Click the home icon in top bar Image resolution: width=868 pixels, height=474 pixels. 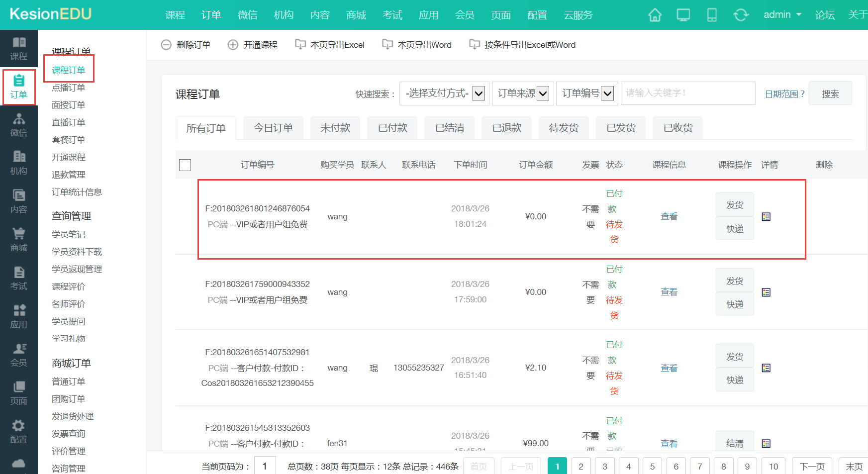655,15
